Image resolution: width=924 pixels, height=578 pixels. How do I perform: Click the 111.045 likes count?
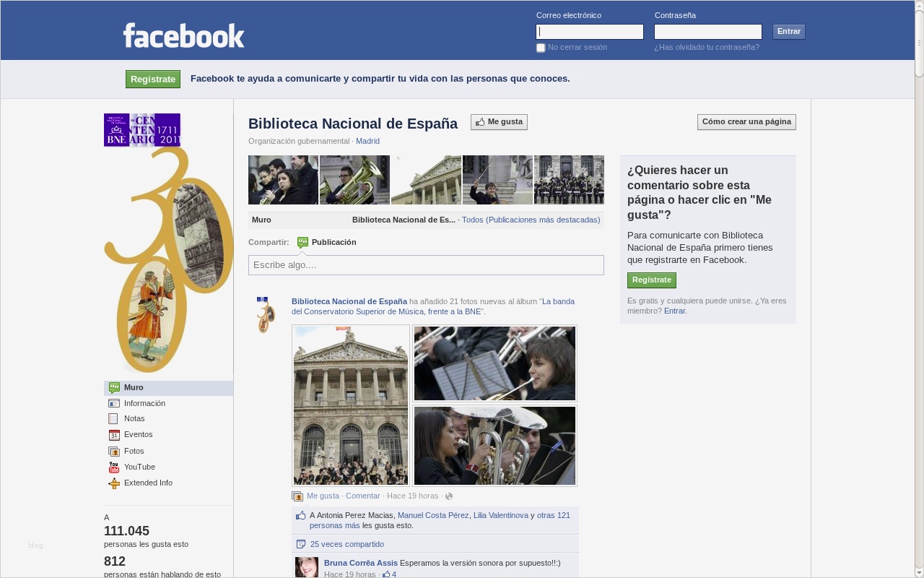pos(126,531)
